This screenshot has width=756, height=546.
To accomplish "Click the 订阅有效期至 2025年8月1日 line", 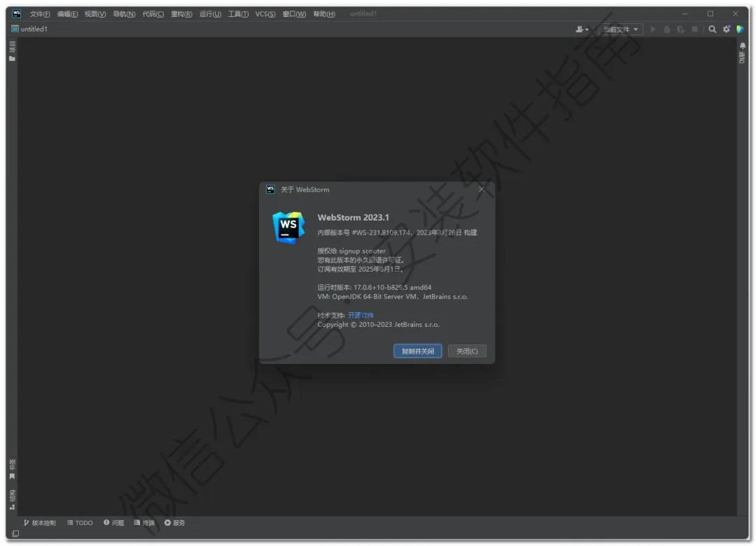I will 360,269.
